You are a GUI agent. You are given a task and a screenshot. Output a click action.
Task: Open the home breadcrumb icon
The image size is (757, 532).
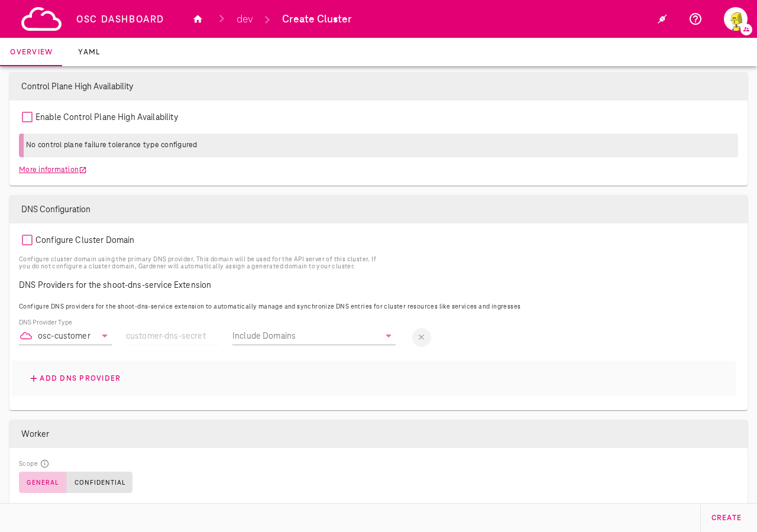(197, 18)
